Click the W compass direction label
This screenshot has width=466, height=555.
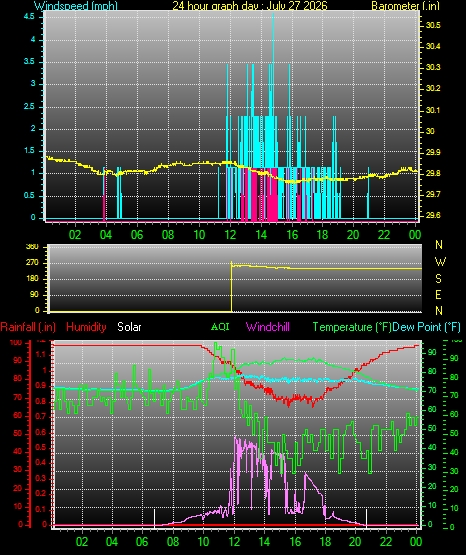[x=440, y=262]
